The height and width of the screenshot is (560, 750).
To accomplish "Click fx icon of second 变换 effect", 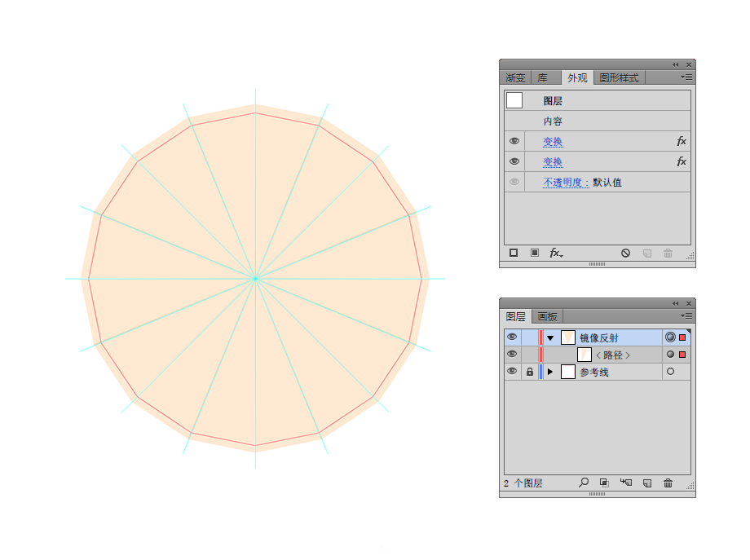I will coord(682,161).
